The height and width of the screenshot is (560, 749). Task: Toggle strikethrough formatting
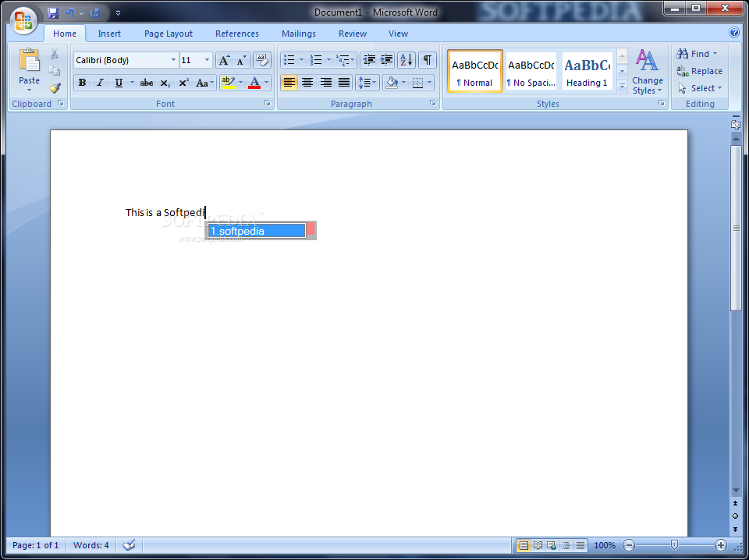pos(147,83)
